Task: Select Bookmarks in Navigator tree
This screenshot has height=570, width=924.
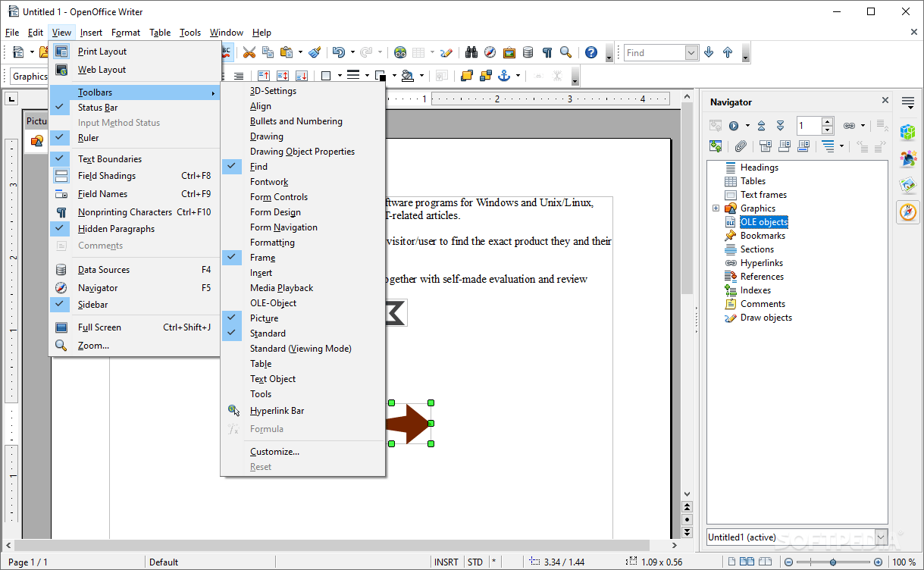Action: 763,236
